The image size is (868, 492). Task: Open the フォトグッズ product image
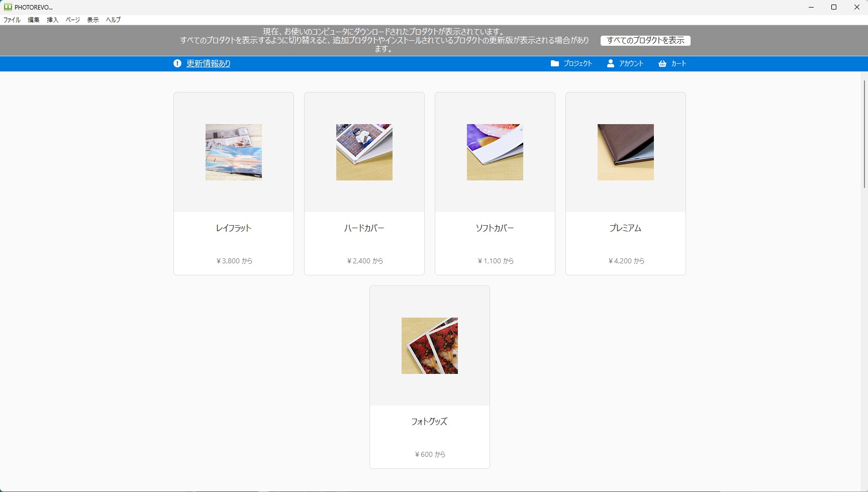pyautogui.click(x=430, y=346)
